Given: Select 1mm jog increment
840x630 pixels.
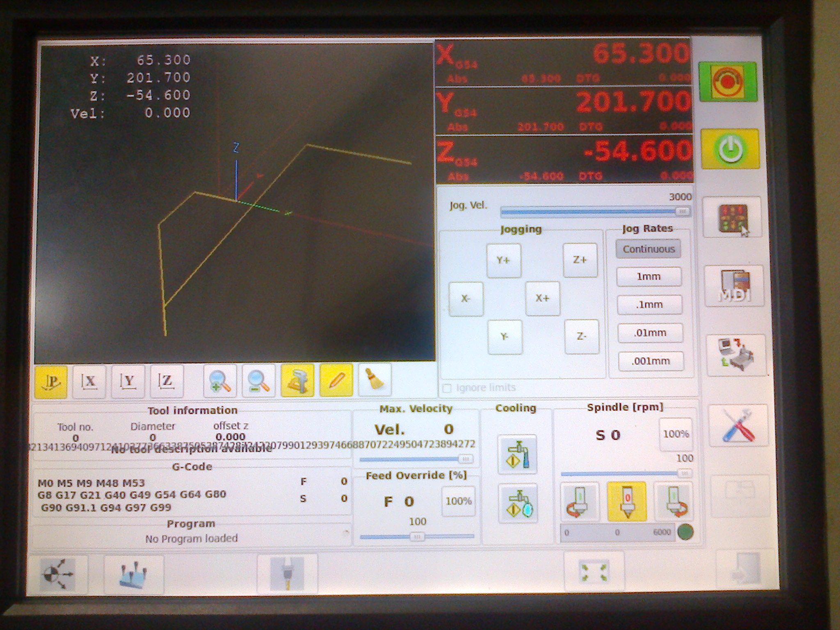Looking at the screenshot, I should point(649,277).
